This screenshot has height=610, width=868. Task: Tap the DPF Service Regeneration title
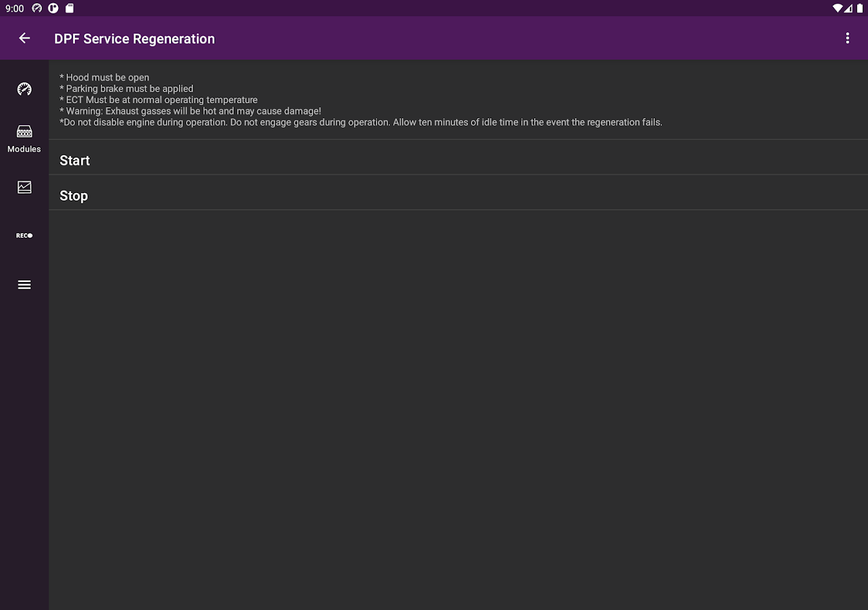point(134,39)
